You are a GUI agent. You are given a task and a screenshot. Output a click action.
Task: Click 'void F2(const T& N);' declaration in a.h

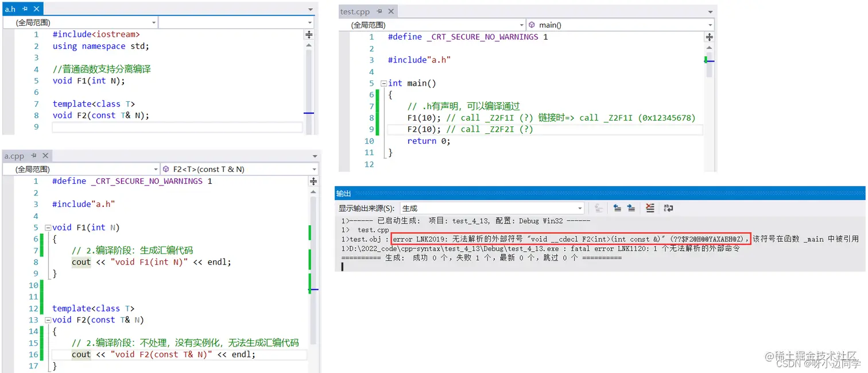(x=101, y=115)
